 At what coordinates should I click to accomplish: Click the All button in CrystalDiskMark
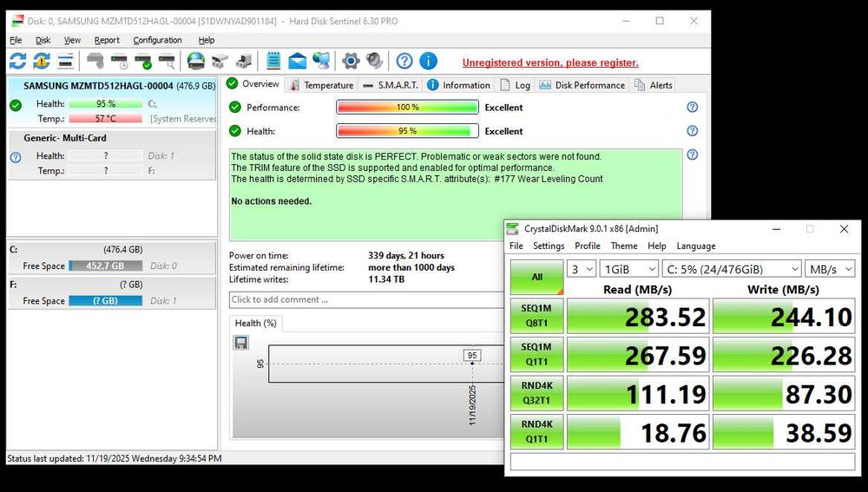(537, 277)
